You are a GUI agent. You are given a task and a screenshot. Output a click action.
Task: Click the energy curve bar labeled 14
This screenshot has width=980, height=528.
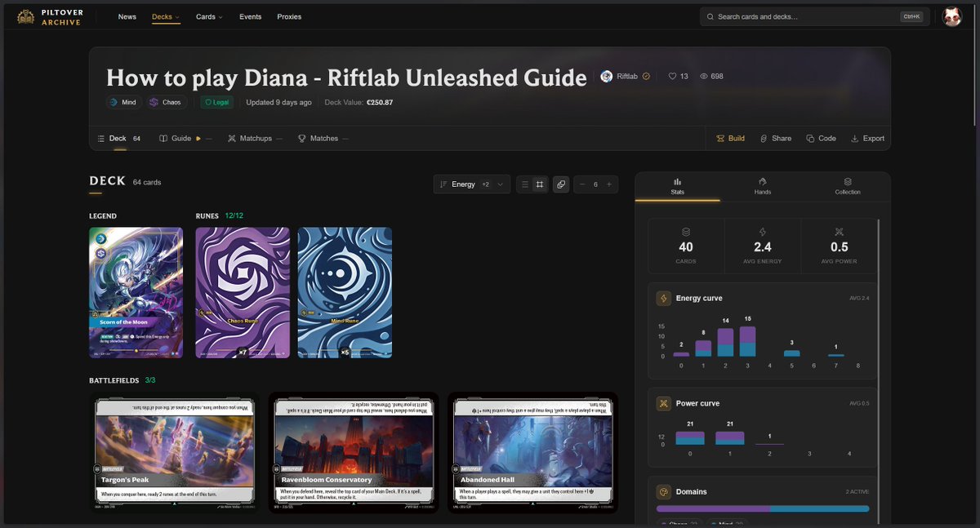(725, 343)
